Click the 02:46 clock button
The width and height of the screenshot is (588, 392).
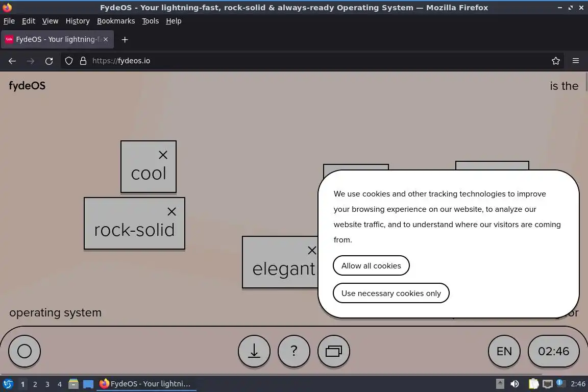(553, 351)
